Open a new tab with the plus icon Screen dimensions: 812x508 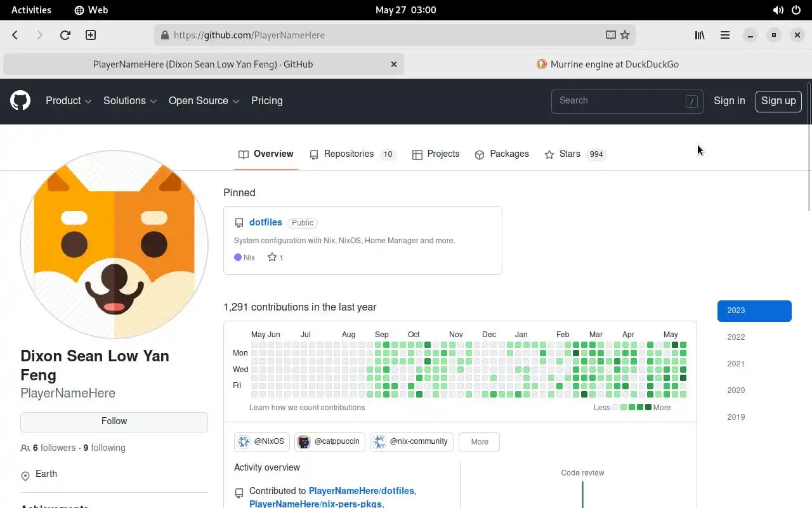(91, 35)
